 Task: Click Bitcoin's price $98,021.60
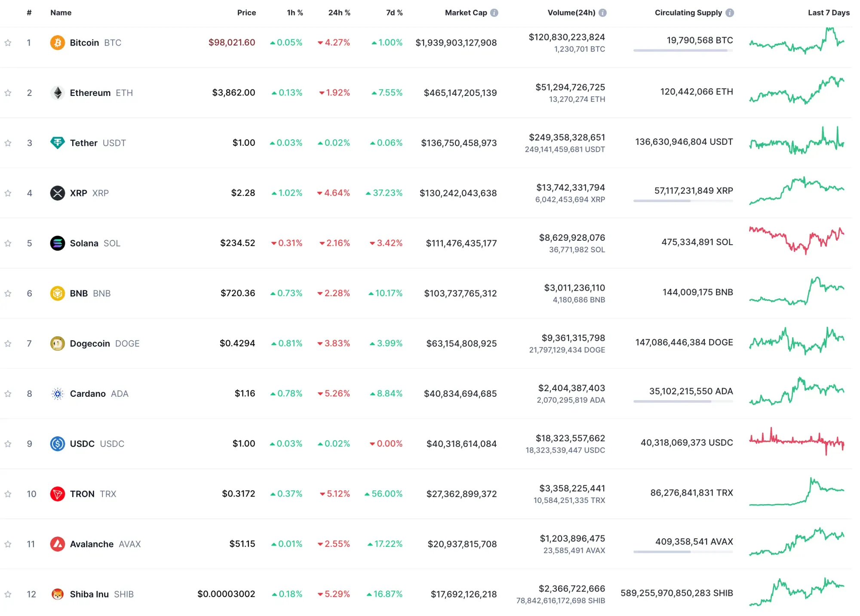coord(232,43)
